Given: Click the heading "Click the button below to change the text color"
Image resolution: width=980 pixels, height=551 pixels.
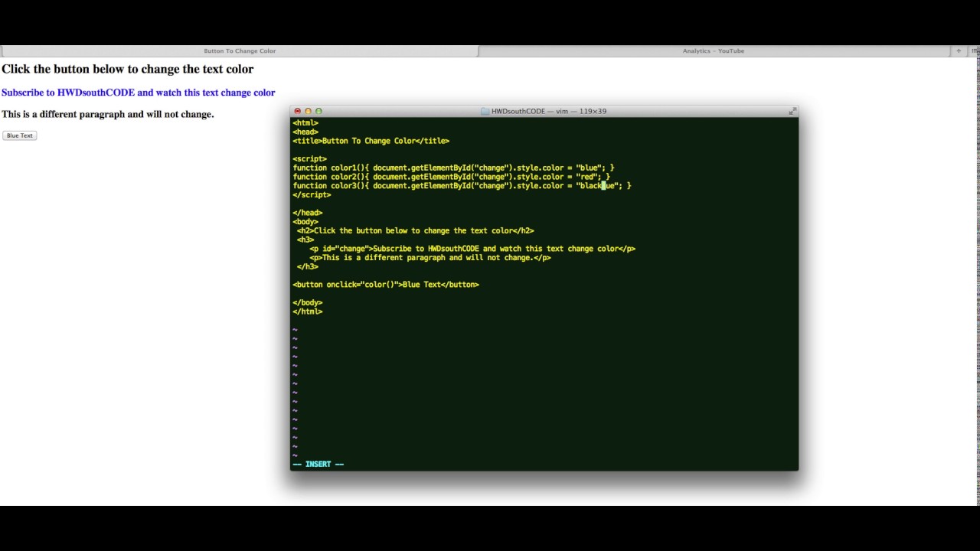Looking at the screenshot, I should click(128, 69).
